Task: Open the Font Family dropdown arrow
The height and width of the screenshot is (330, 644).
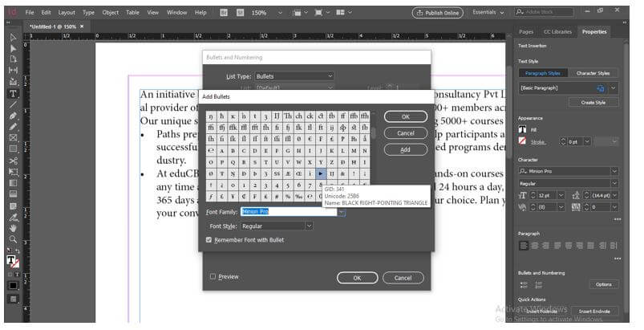Action: (342, 212)
